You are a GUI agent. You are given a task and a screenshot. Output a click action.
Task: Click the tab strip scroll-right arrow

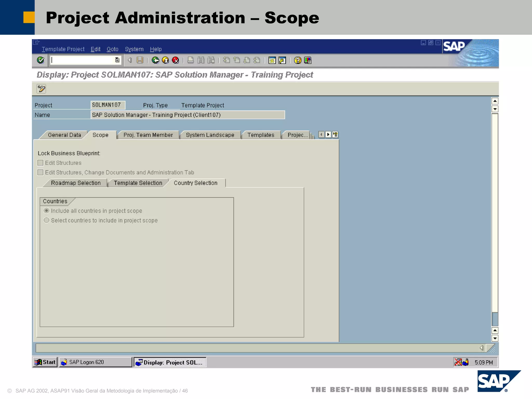[328, 135]
